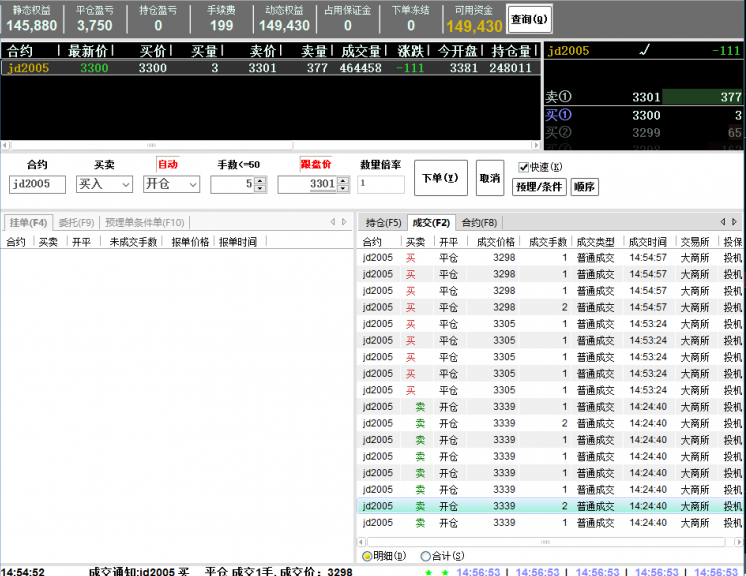The width and height of the screenshot is (746, 576).
Task: Click the 买① bid price 3300 row
Action: (644, 115)
